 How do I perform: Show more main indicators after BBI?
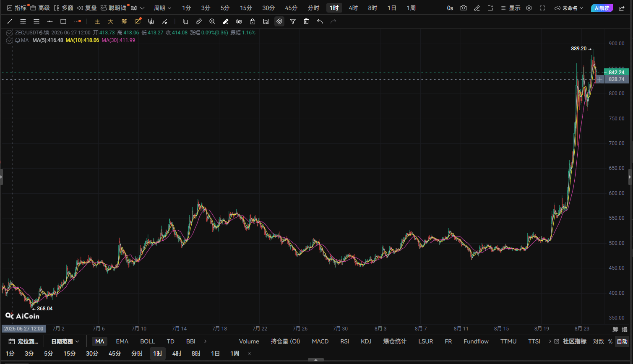(205, 341)
